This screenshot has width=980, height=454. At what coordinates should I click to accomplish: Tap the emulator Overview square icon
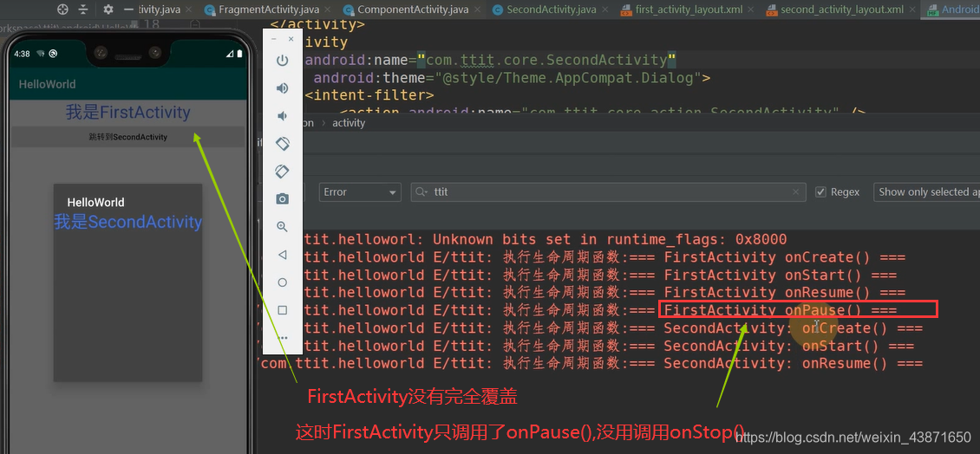pyautogui.click(x=283, y=310)
